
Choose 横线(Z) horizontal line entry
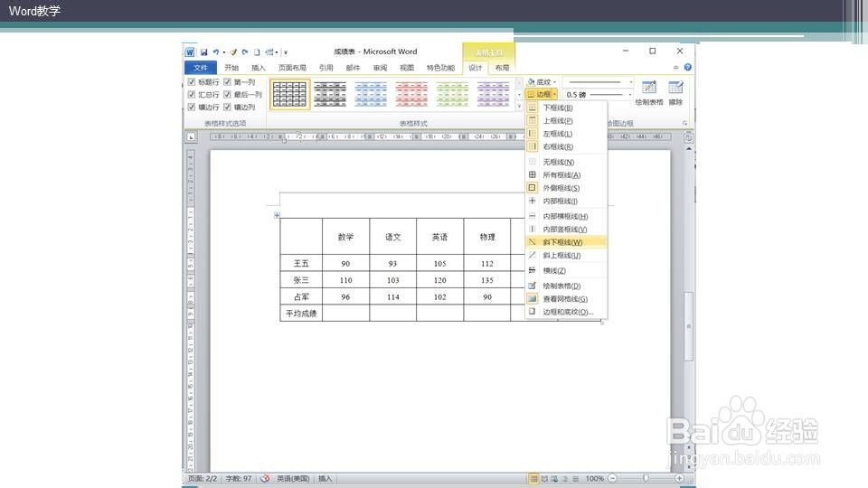pyautogui.click(x=566, y=270)
